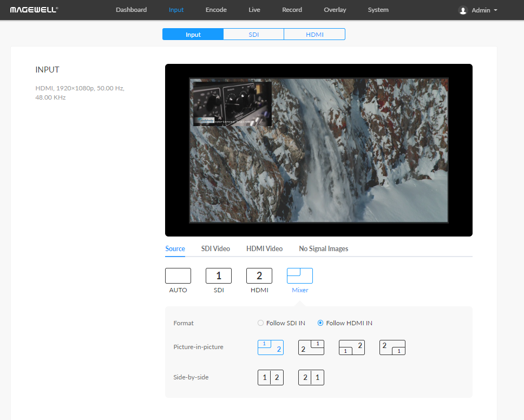Switch to the Source tab
524x420 pixels.
pyautogui.click(x=175, y=248)
